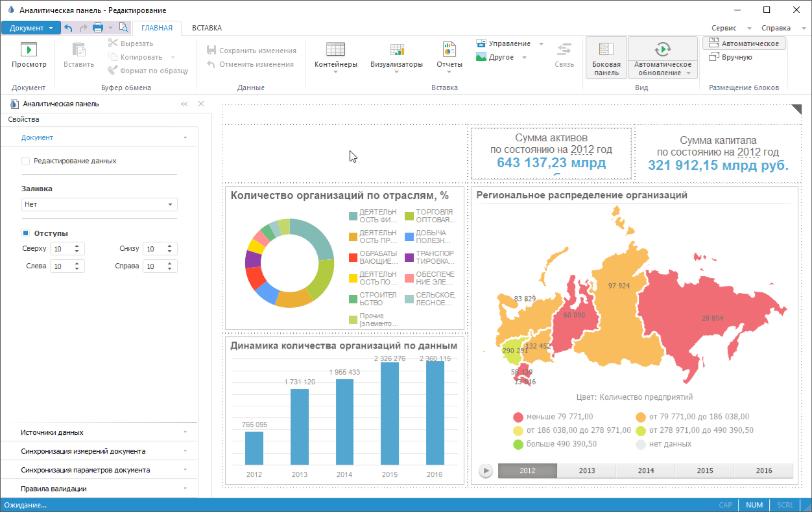The width and height of the screenshot is (812, 512).
Task: Click the print icon in quick toolbar
Action: click(x=98, y=28)
